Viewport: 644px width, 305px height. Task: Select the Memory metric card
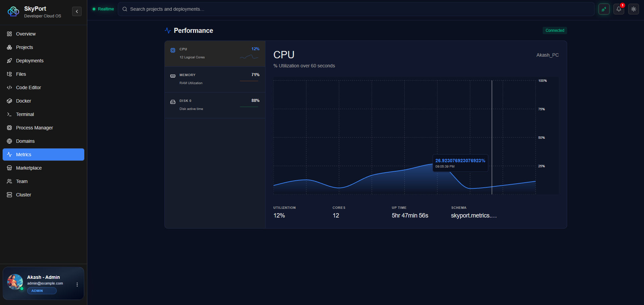pos(215,79)
